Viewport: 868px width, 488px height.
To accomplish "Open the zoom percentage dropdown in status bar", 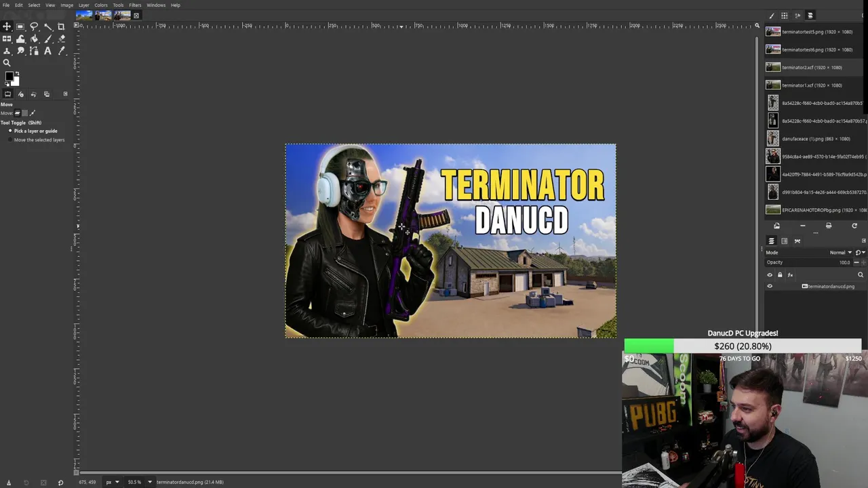I will point(150,482).
